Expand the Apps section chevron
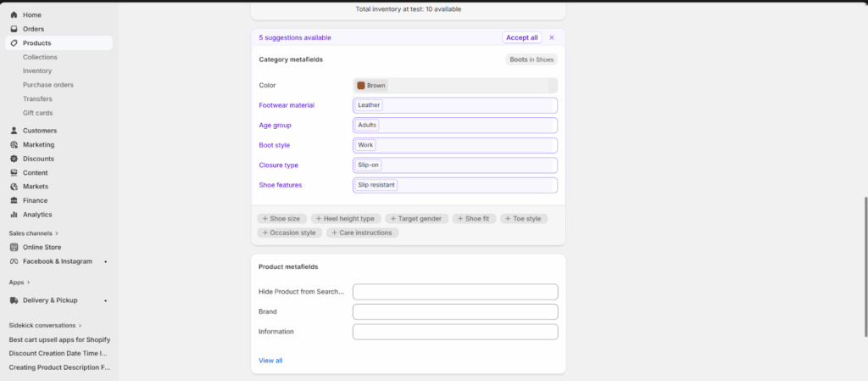The image size is (868, 381). pos(28,282)
